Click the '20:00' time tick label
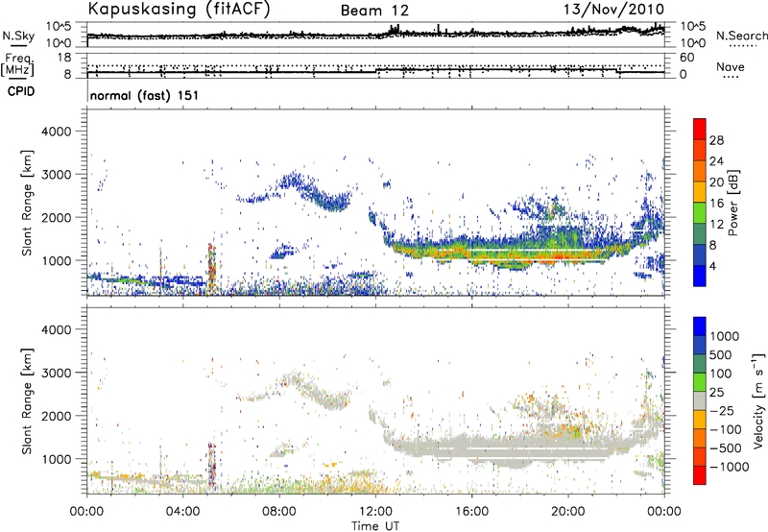Viewport: 768px width, 532px height. tap(568, 512)
